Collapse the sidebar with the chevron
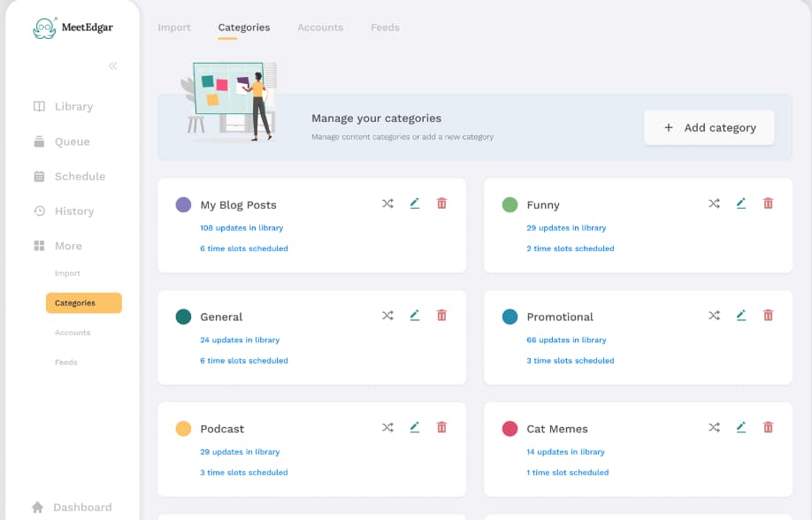Image resolution: width=812 pixels, height=520 pixels. (112, 65)
